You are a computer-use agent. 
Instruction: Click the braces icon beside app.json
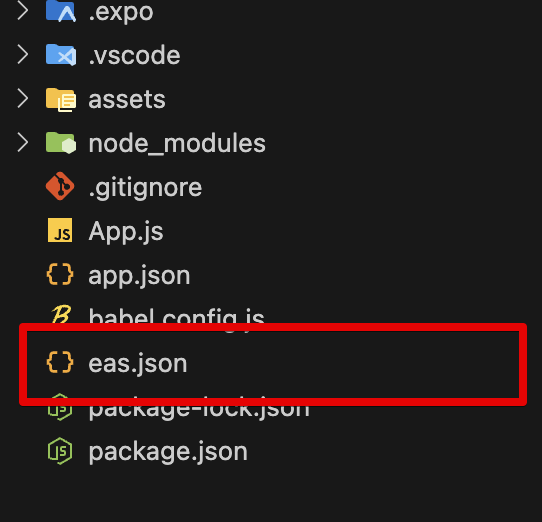(60, 274)
